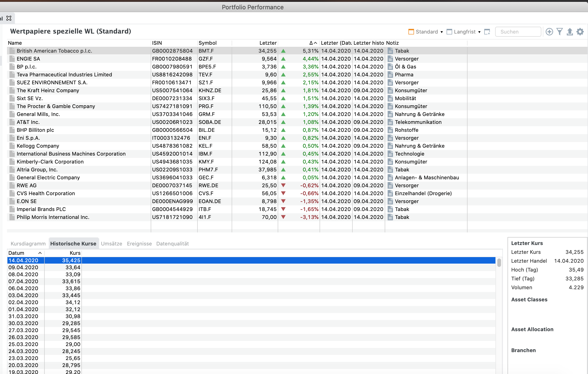
Task: Switch to the Kursdiagramm tab
Action: coord(28,243)
